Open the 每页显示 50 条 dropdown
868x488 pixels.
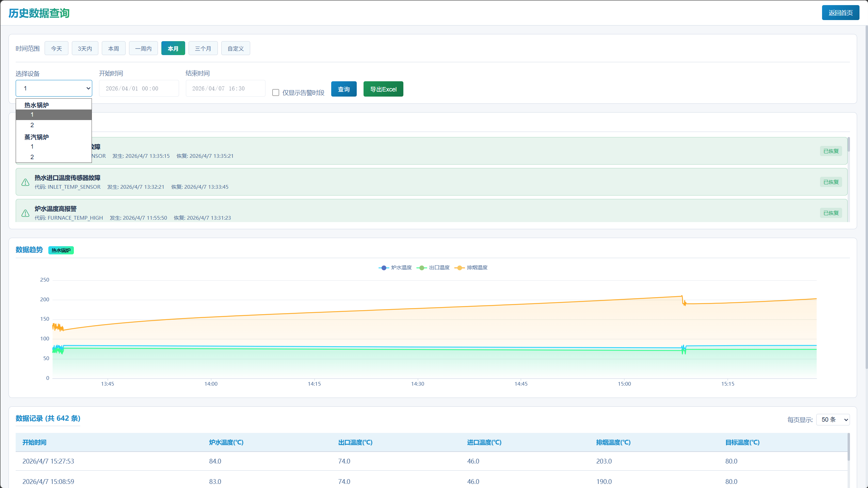point(833,420)
